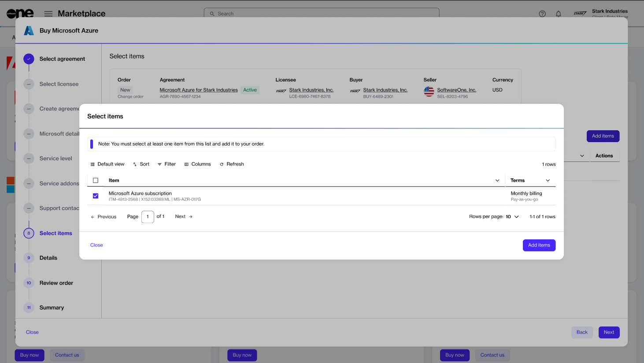Screen dimensions: 644x363
Task: Click the Actions column header
Action: tap(604, 156)
